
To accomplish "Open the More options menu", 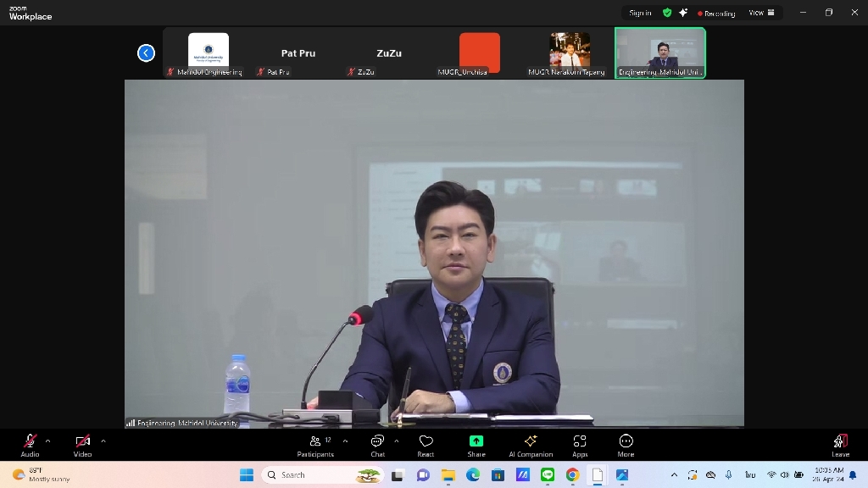I will (626, 445).
